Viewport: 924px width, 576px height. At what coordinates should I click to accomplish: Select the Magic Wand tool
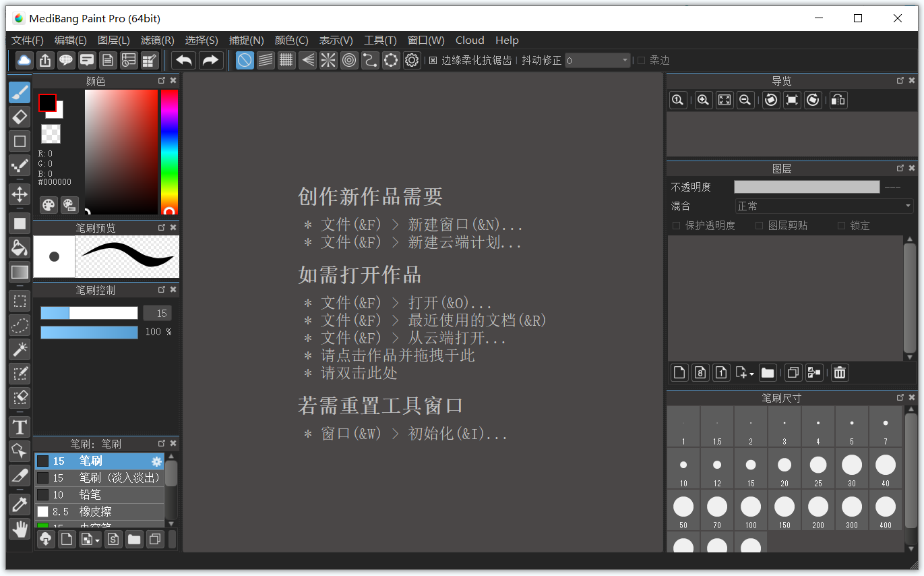(20, 349)
